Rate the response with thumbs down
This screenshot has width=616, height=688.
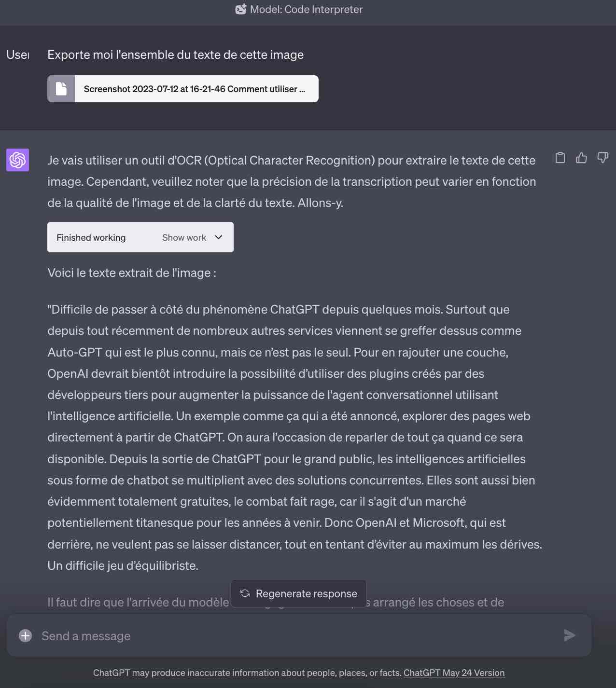[x=602, y=158]
